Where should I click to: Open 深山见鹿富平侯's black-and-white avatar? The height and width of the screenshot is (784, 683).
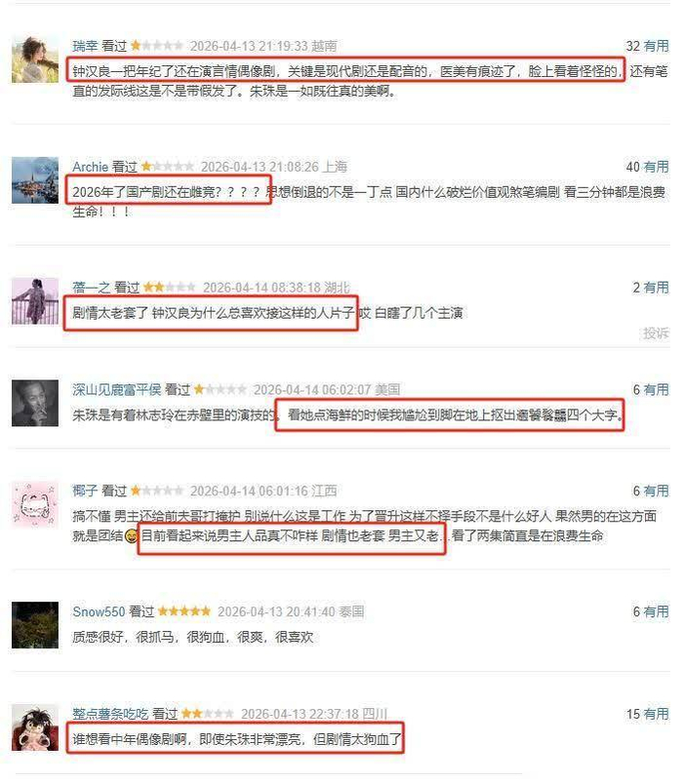point(35,403)
